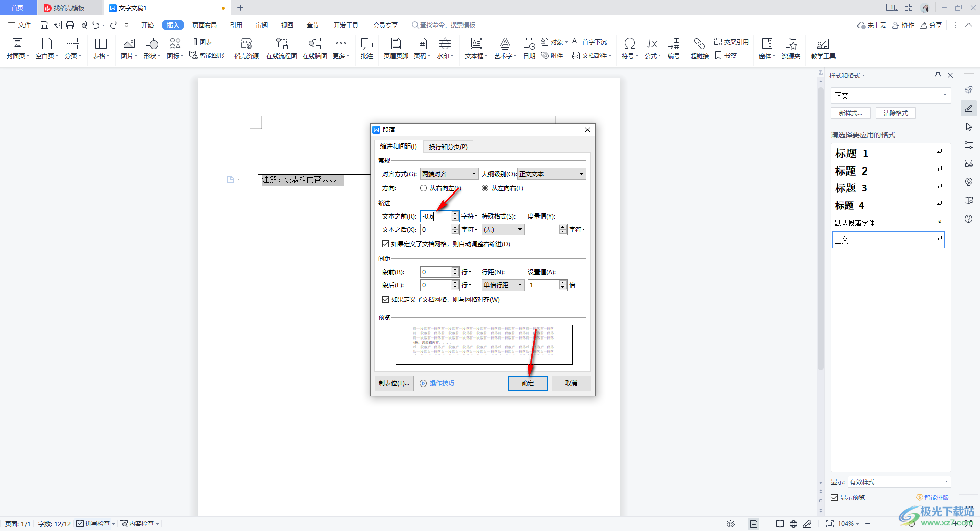Open alignment (对齐方式) dropdown

click(x=449, y=174)
